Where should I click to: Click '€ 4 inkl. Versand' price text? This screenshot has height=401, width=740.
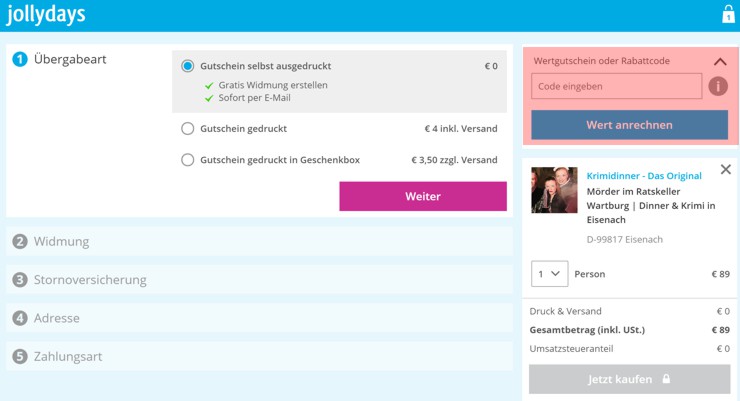(461, 129)
